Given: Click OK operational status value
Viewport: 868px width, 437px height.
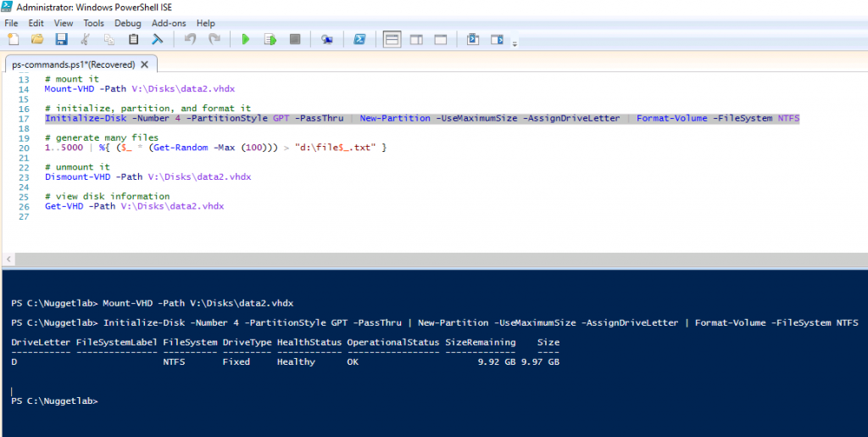Looking at the screenshot, I should tap(353, 361).
